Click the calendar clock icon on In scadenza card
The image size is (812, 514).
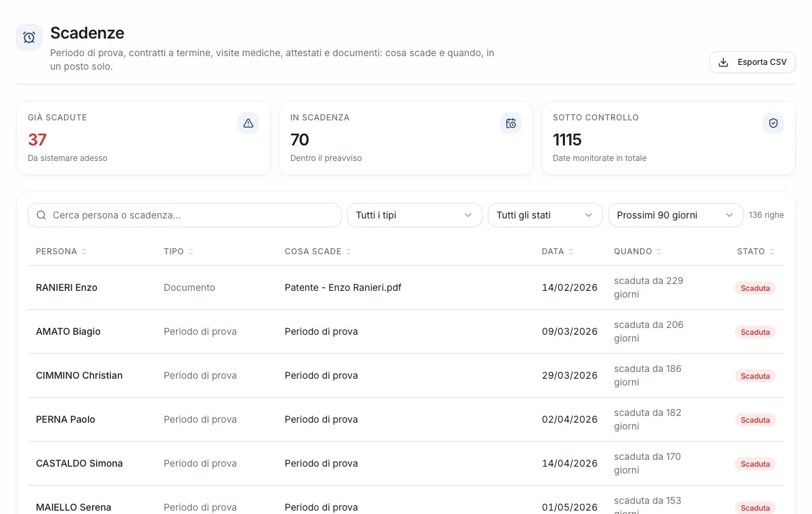[x=511, y=123]
